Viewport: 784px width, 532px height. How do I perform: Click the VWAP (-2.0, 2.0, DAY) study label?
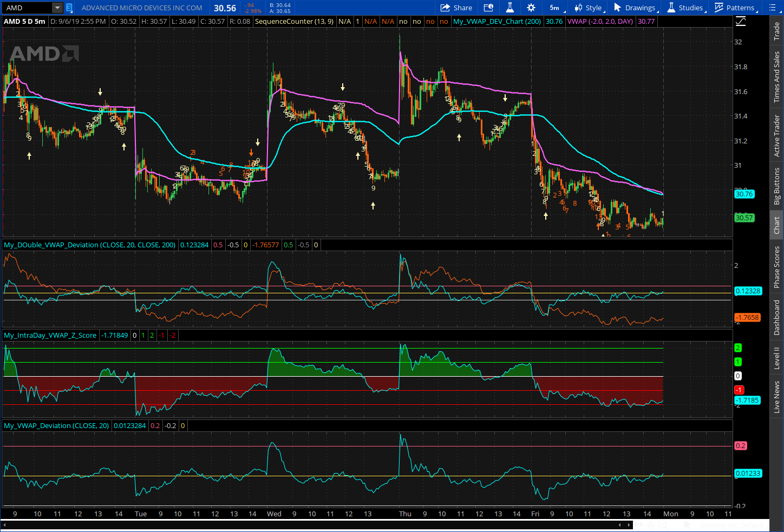point(600,22)
